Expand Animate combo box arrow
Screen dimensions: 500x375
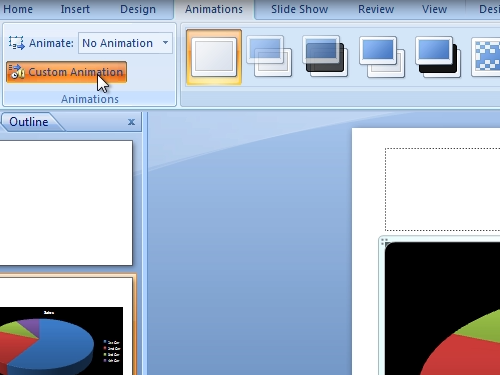165,43
